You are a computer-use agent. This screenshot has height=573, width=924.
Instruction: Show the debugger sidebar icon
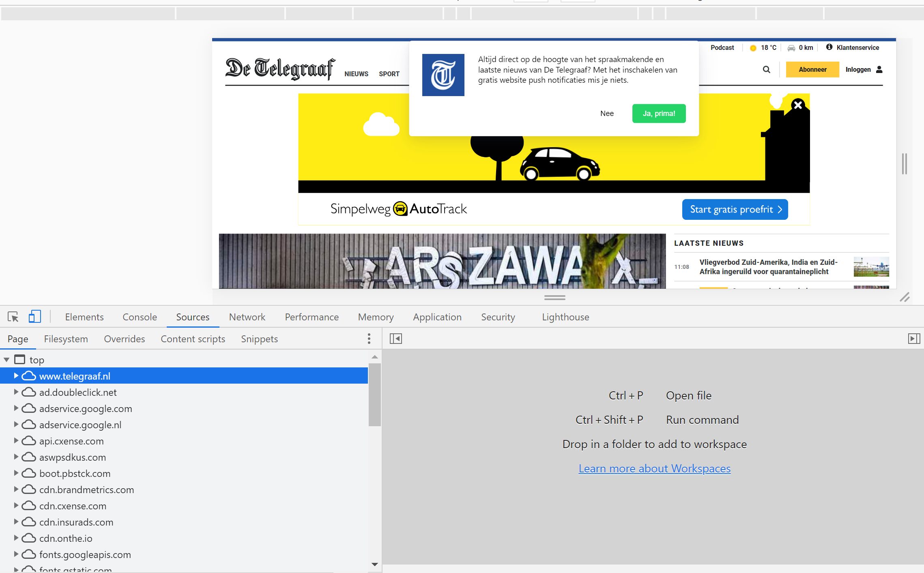point(914,339)
